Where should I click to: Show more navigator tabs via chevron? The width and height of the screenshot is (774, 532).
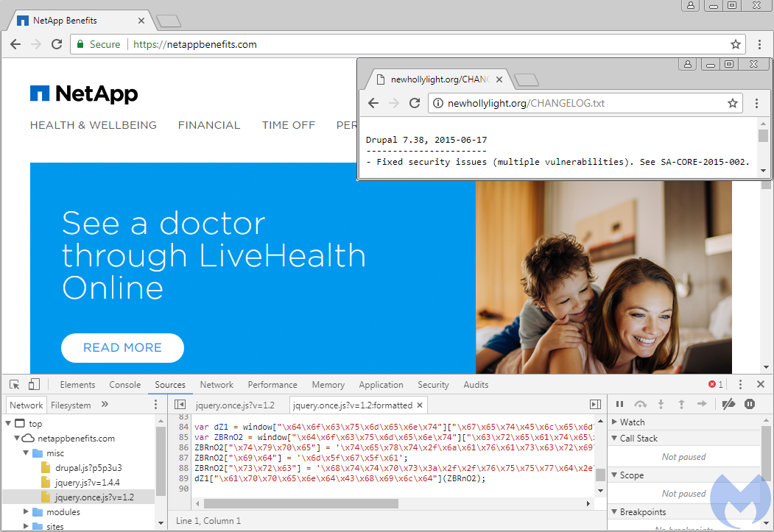pyautogui.click(x=105, y=405)
